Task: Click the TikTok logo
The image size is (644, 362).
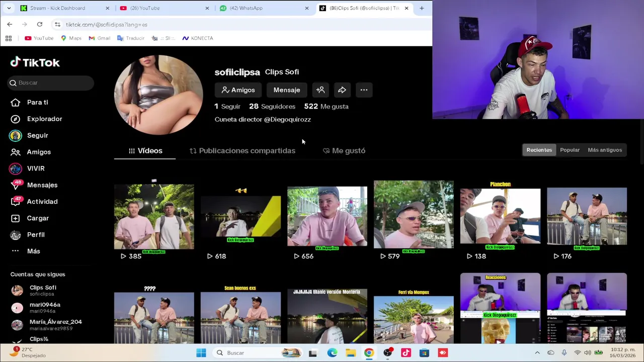Action: pyautogui.click(x=35, y=62)
